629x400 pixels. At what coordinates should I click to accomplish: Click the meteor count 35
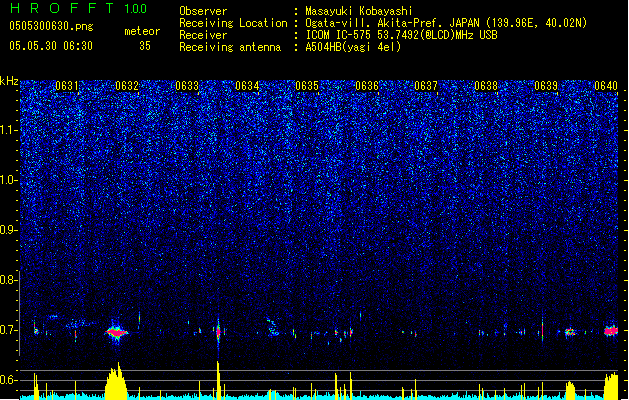(145, 46)
